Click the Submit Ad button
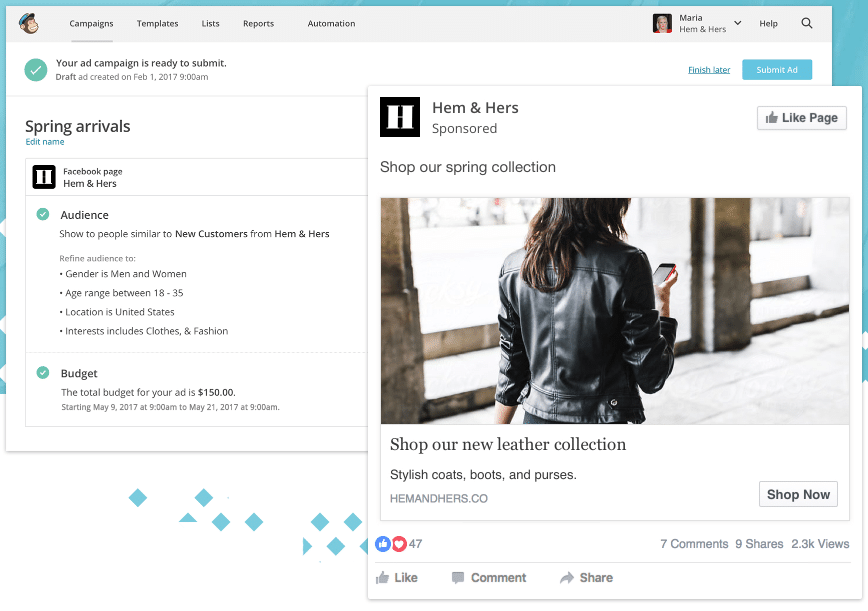This screenshot has width=868, height=611. pos(777,70)
